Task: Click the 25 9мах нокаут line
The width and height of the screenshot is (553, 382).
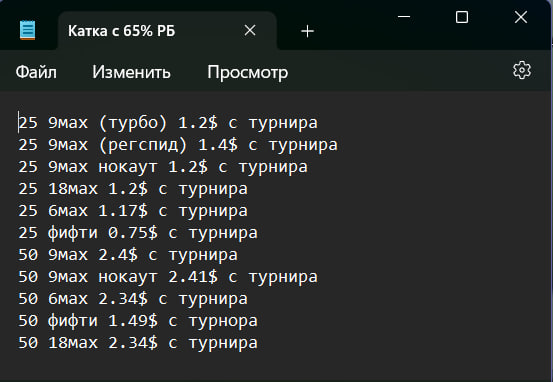Action: coord(163,167)
